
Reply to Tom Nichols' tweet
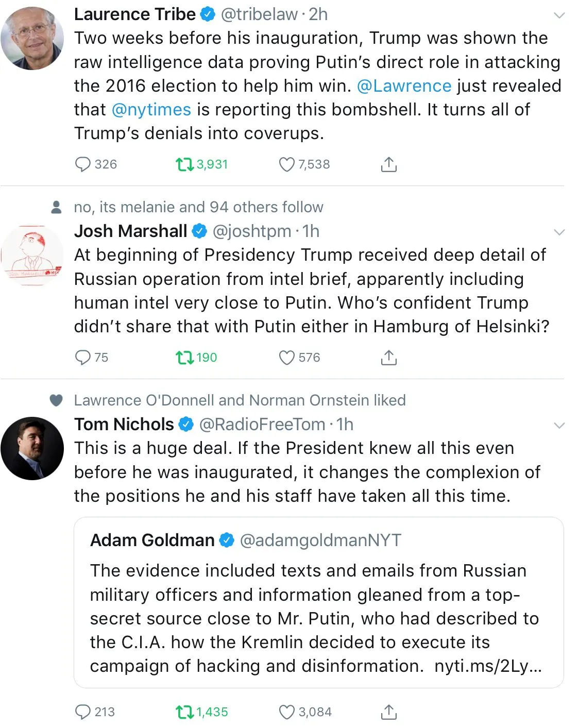point(83,712)
